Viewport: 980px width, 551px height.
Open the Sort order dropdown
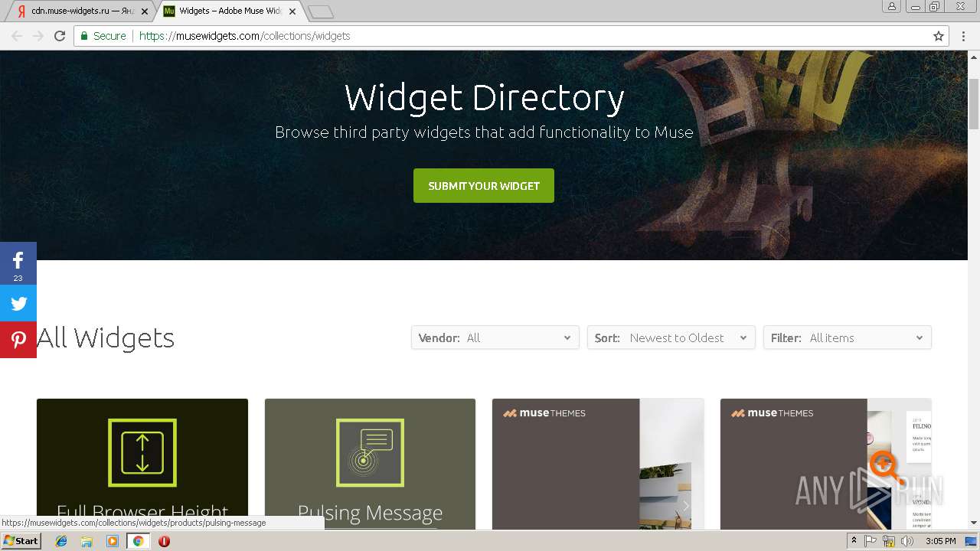point(671,337)
